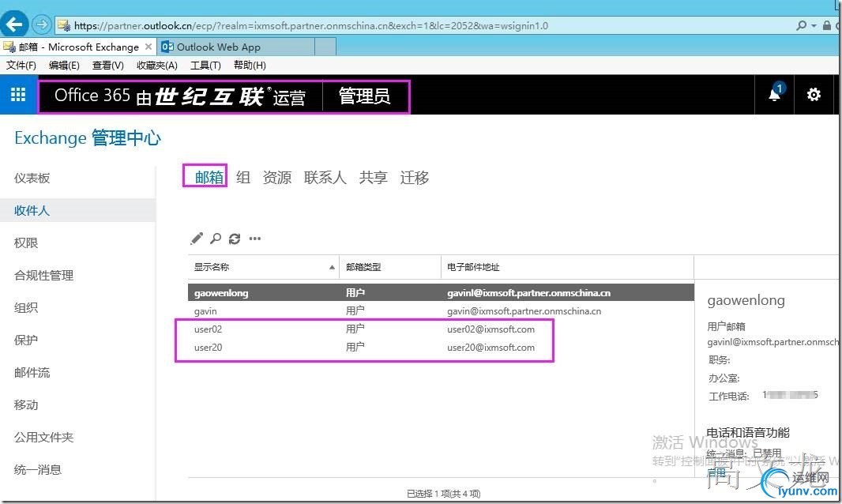842x504 pixels.
Task: Click the 管理员 header link
Action: [x=365, y=96]
